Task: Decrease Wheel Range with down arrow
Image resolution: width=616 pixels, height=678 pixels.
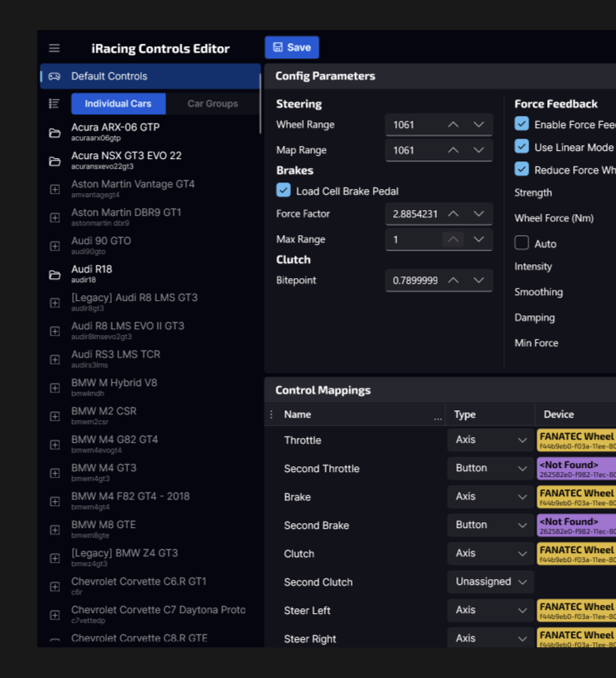Action: point(478,125)
